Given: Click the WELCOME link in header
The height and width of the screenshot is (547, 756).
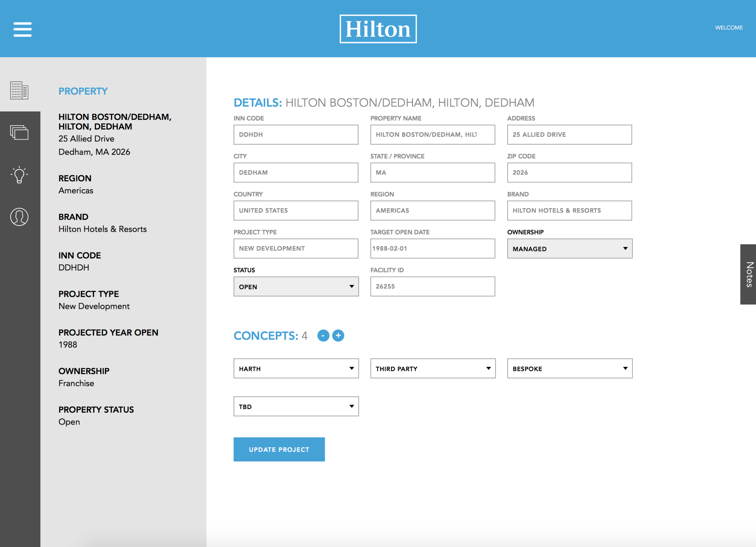Looking at the screenshot, I should [x=729, y=28].
